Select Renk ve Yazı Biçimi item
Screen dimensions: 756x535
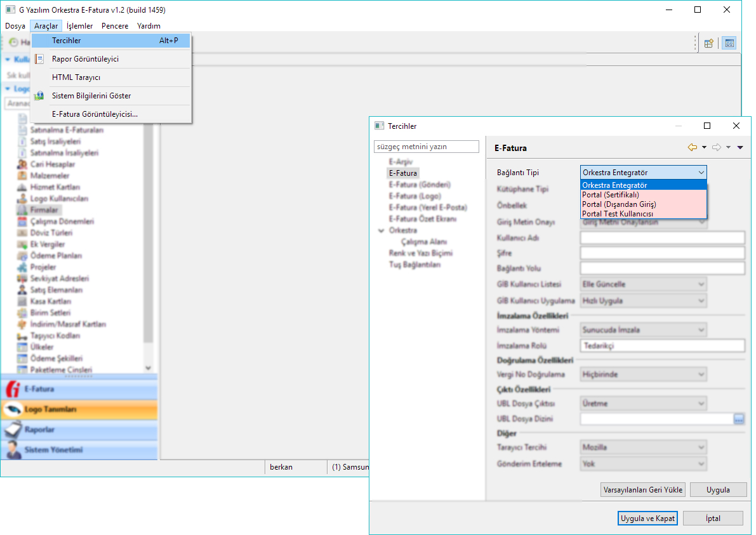pyautogui.click(x=420, y=253)
